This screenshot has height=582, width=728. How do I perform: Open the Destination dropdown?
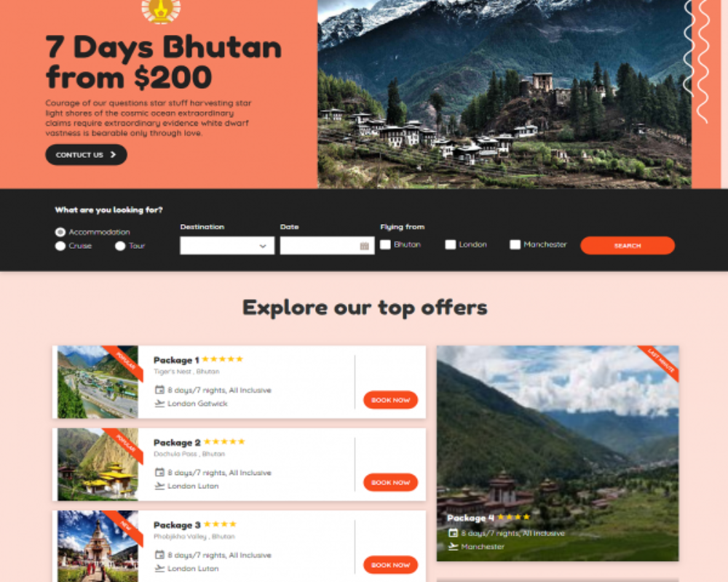point(227,245)
